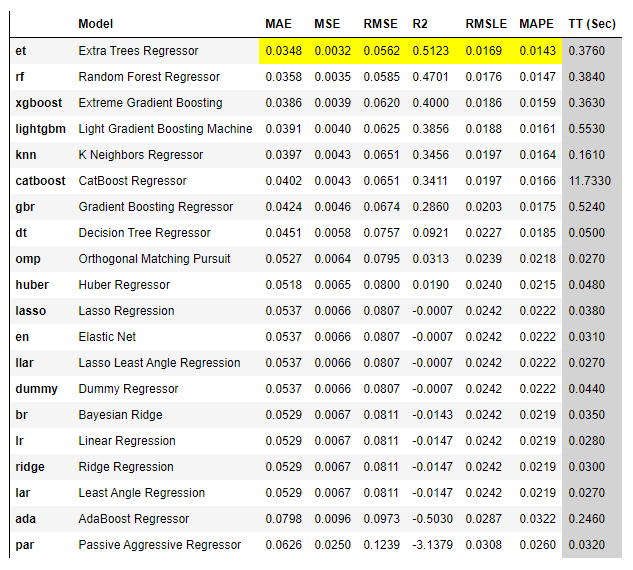The width and height of the screenshot is (633, 570).
Task: Select the 'br' row index
Action: click(21, 415)
